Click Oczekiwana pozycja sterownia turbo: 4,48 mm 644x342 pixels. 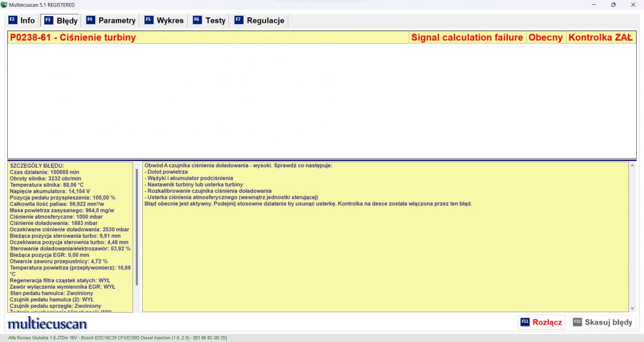(x=69, y=243)
